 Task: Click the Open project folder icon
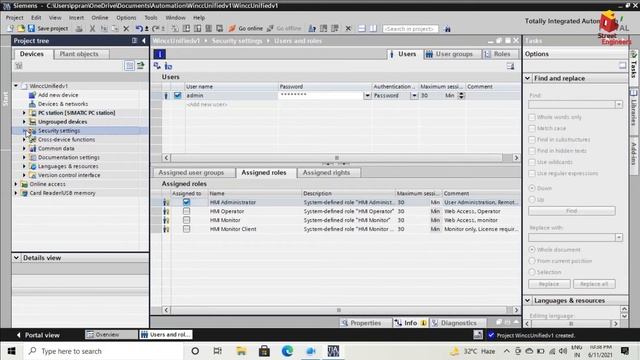click(21, 29)
